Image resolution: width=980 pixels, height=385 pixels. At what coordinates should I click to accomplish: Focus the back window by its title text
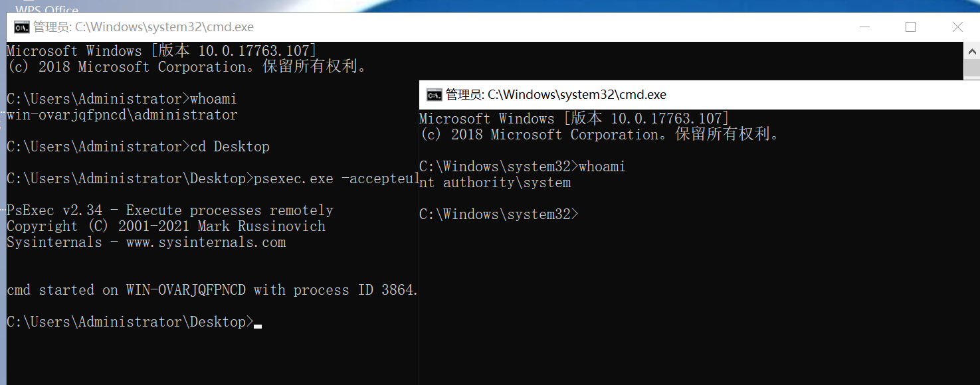(x=143, y=27)
